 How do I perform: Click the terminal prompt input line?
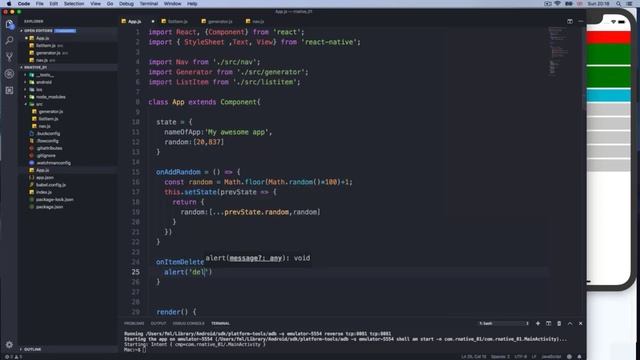click(135, 350)
